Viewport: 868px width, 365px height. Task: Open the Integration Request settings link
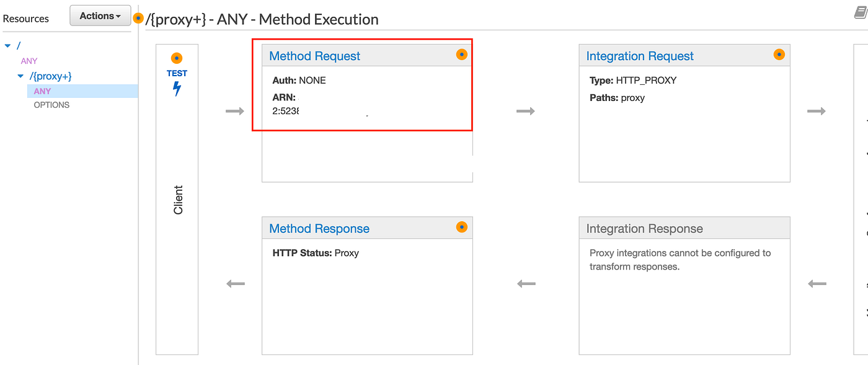pos(640,56)
